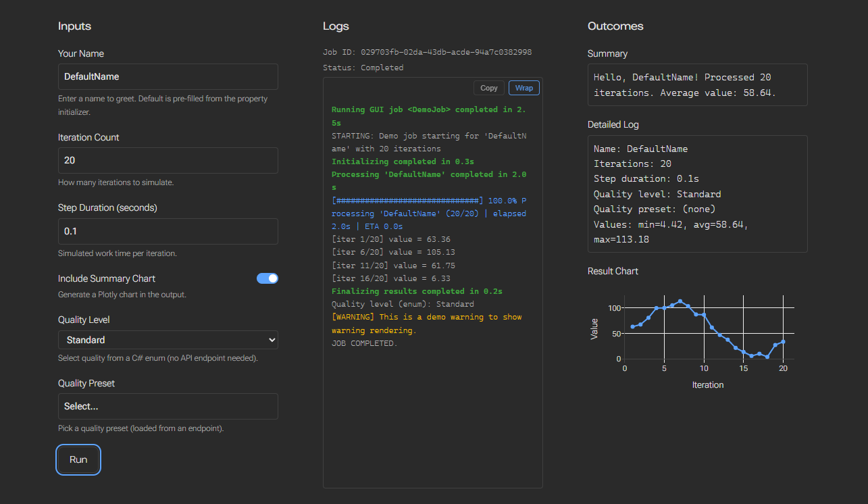Click the Logs heading
This screenshot has height=504, width=868.
[x=336, y=26]
